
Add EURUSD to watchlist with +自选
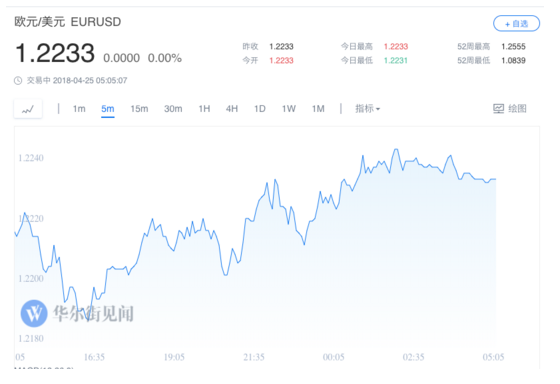coord(516,24)
